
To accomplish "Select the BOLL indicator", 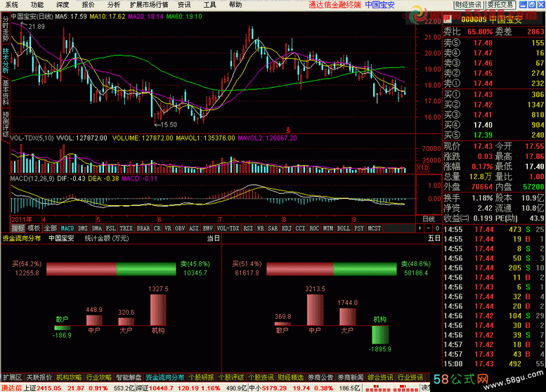I will 344,228.
